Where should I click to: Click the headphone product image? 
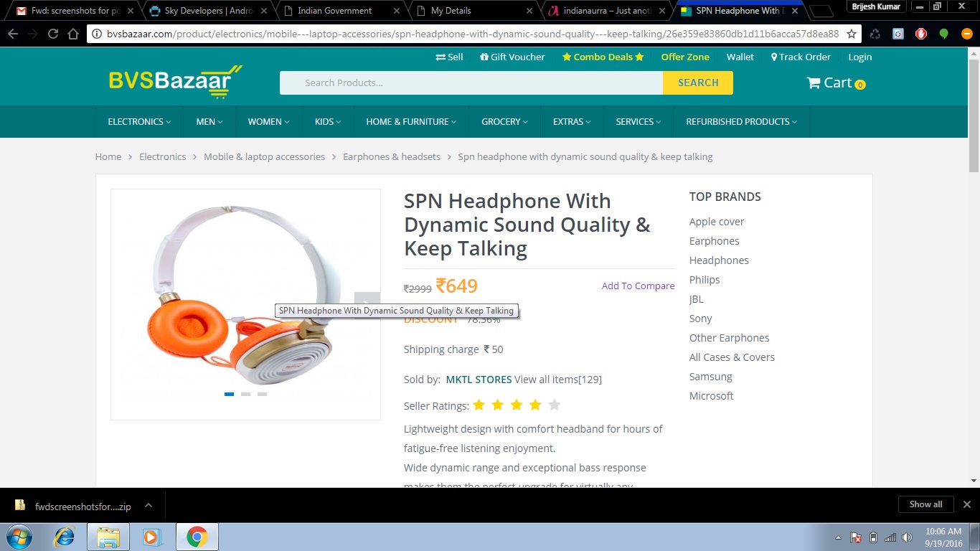click(x=245, y=295)
